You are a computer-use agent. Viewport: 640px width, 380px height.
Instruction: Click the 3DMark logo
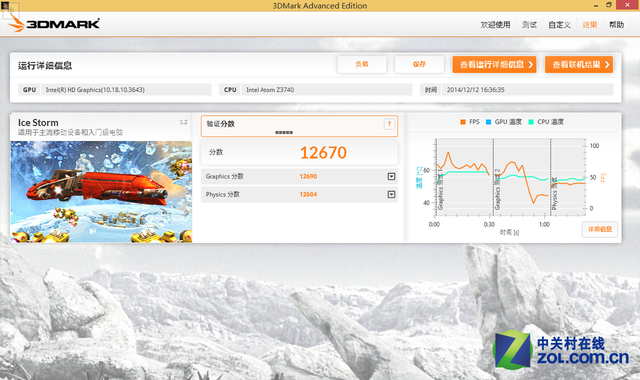54,24
